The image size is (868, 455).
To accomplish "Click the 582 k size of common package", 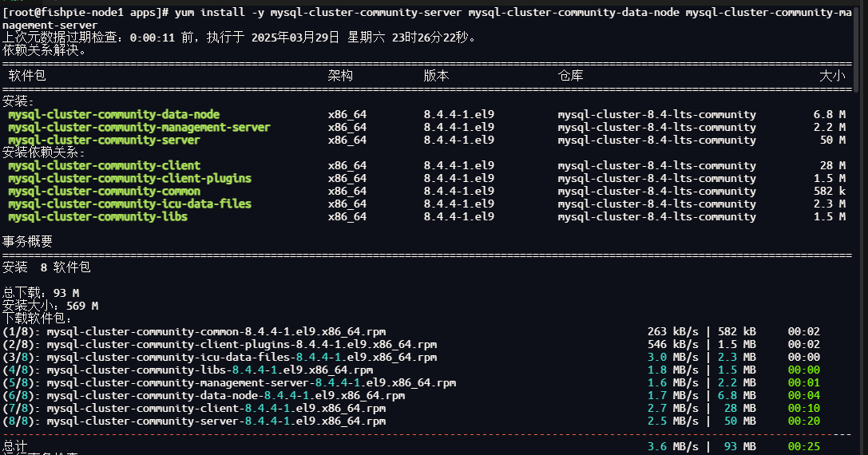I will point(829,191).
